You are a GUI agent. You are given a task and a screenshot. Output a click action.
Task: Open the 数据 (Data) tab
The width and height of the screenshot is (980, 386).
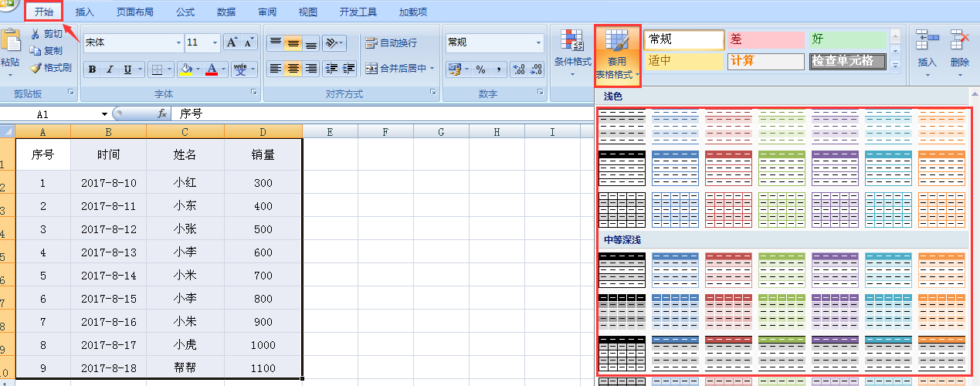tap(226, 12)
